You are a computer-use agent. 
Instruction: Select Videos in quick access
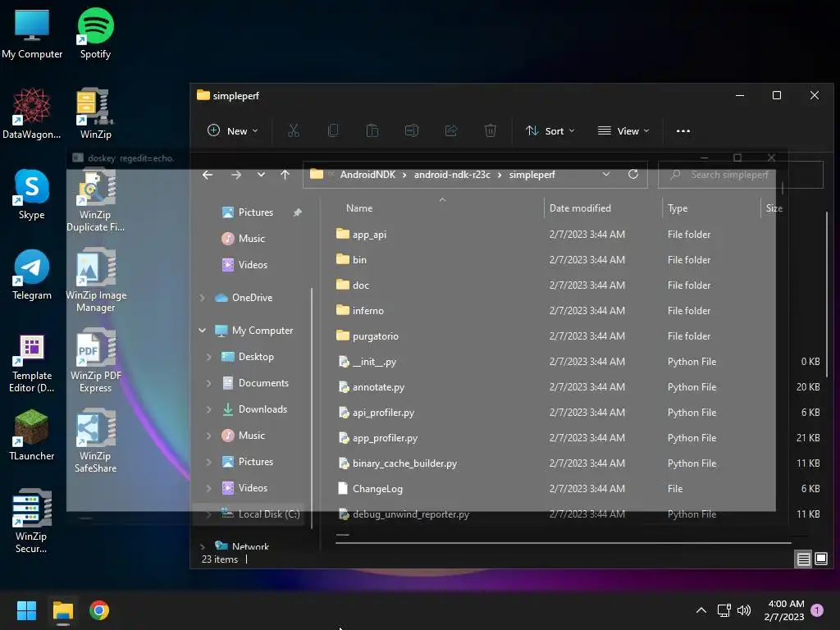click(x=253, y=265)
